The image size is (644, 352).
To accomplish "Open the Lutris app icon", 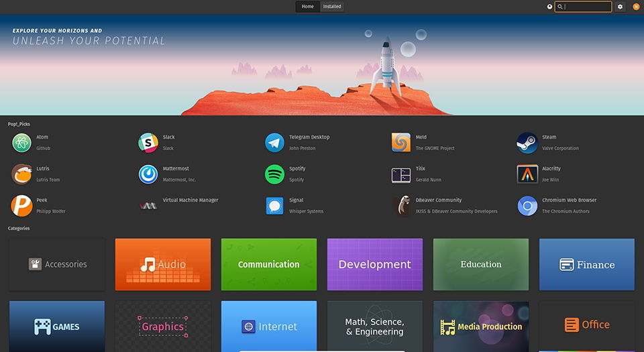I will (x=21, y=174).
